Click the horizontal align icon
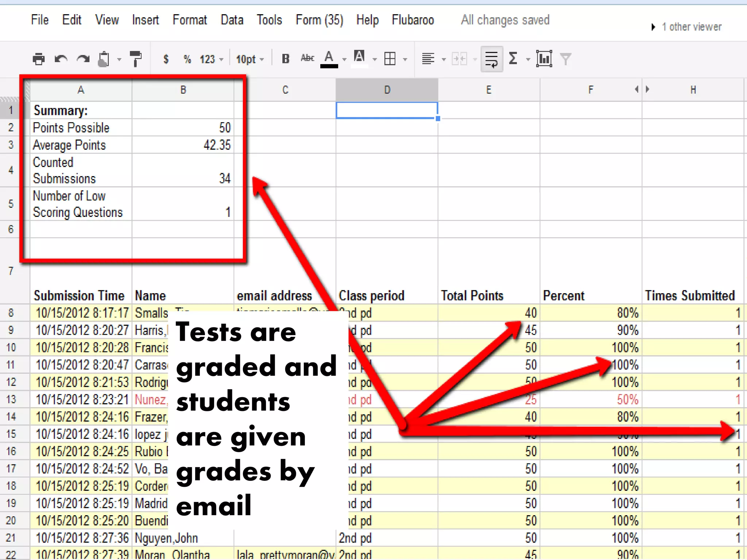The height and width of the screenshot is (560, 747). [x=428, y=59]
